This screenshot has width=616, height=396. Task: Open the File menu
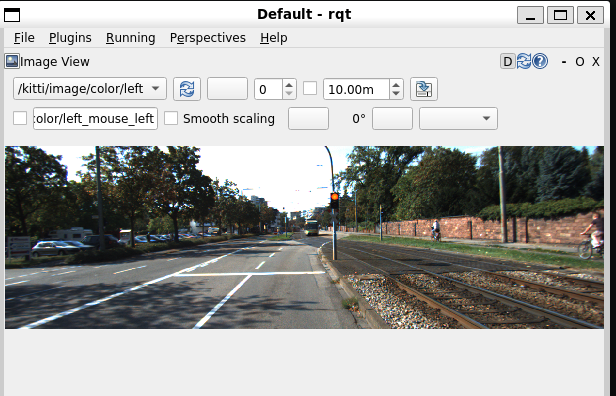(x=24, y=38)
